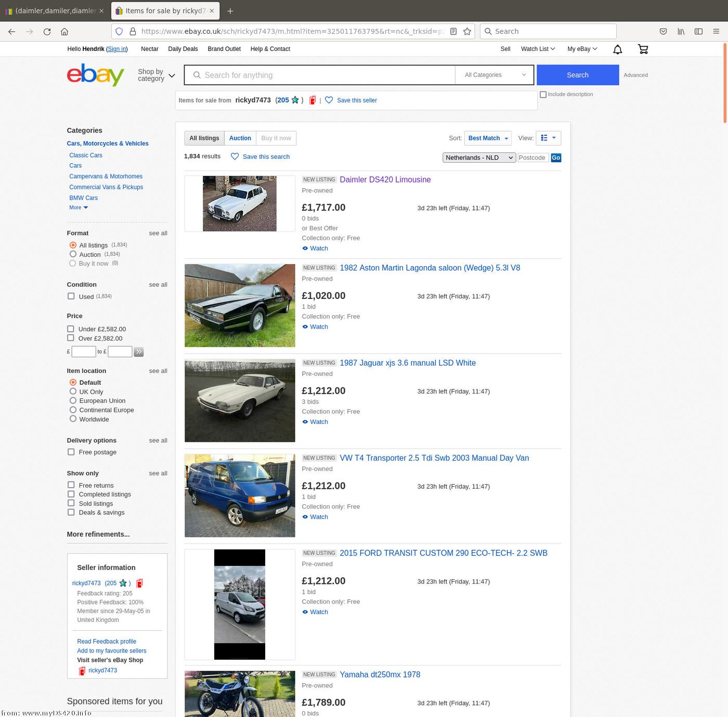728x717 pixels.
Task: Close the Items for sale tab
Action: pyautogui.click(x=212, y=10)
